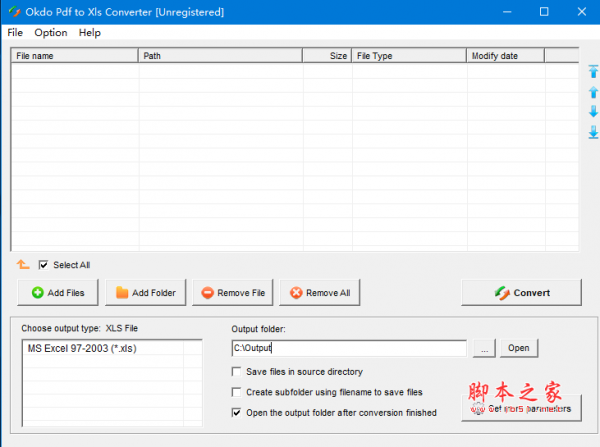Open the Option menu

point(51,33)
